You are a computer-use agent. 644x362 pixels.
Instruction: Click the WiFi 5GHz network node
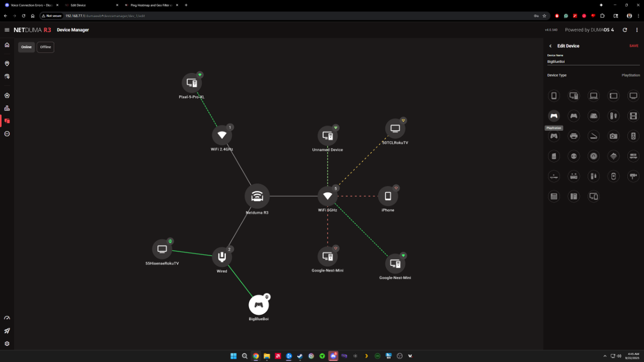[x=327, y=196]
